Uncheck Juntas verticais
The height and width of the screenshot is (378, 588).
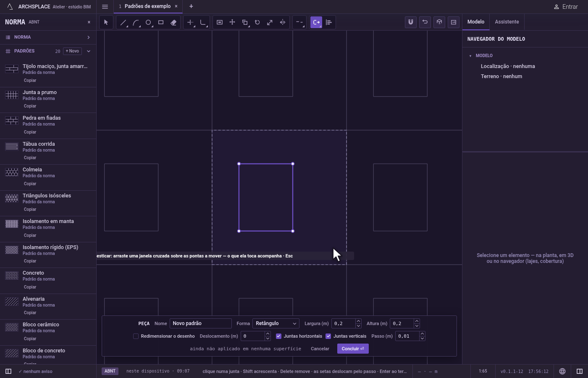tap(328, 336)
